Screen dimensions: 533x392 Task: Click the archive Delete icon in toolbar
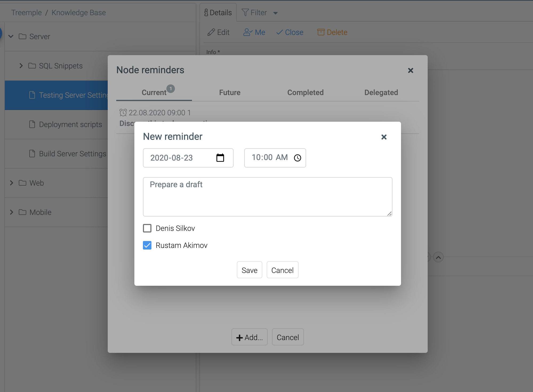coord(321,32)
